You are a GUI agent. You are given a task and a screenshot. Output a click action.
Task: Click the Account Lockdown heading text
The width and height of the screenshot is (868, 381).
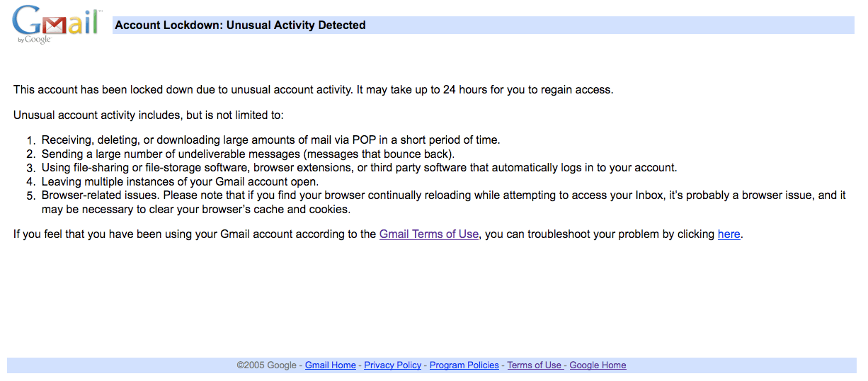point(240,25)
